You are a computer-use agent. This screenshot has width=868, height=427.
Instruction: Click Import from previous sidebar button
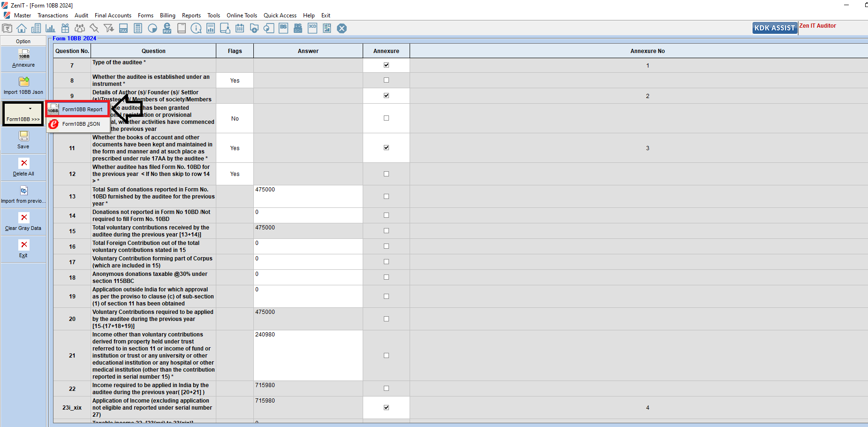pos(23,195)
